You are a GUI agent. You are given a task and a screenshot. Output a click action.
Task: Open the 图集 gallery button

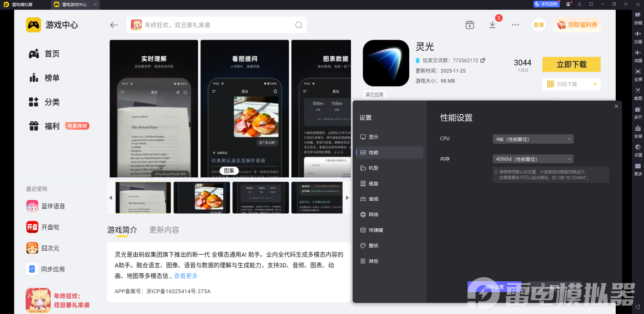[x=229, y=171]
